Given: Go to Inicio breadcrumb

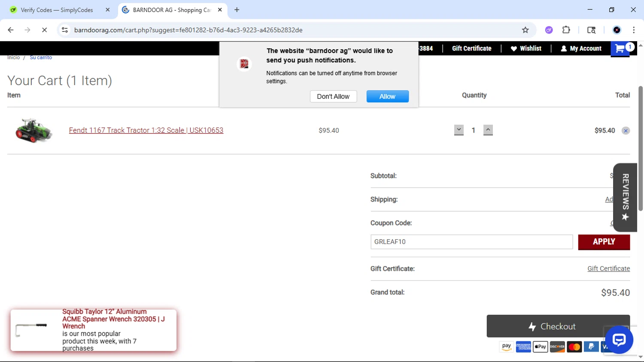Looking at the screenshot, I should pyautogui.click(x=13, y=58).
